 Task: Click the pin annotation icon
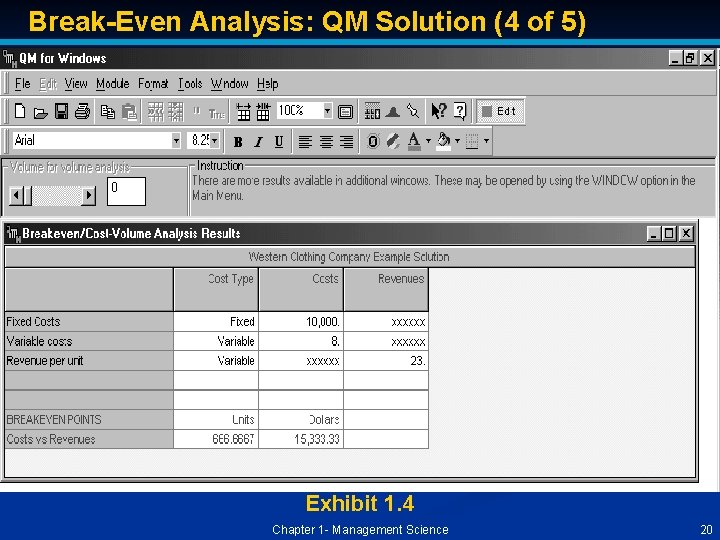tap(413, 111)
